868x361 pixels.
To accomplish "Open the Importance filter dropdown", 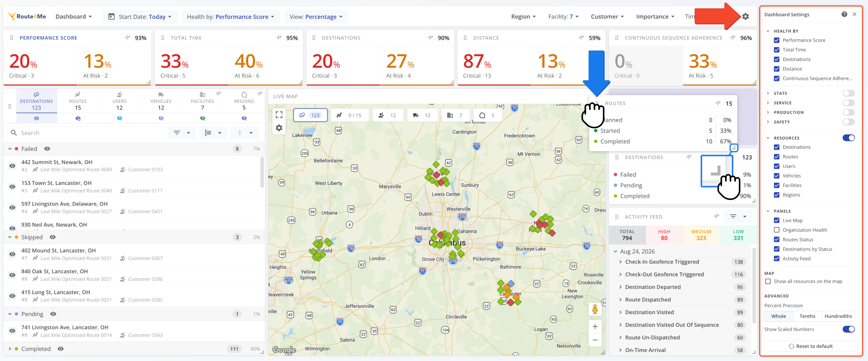I will point(655,16).
